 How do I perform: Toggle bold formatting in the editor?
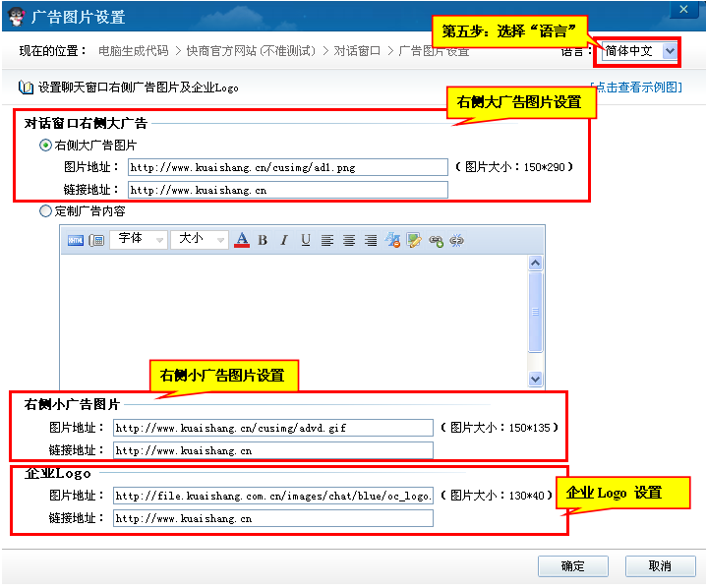point(263,240)
